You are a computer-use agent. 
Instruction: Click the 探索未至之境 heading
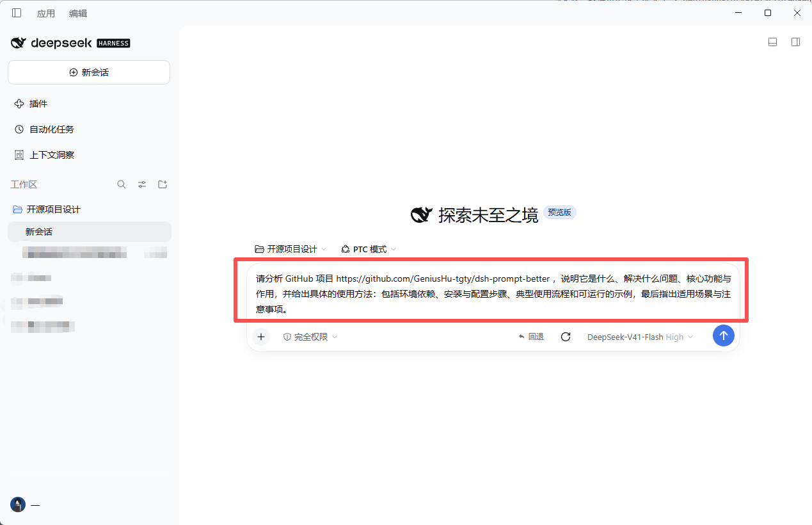click(488, 215)
